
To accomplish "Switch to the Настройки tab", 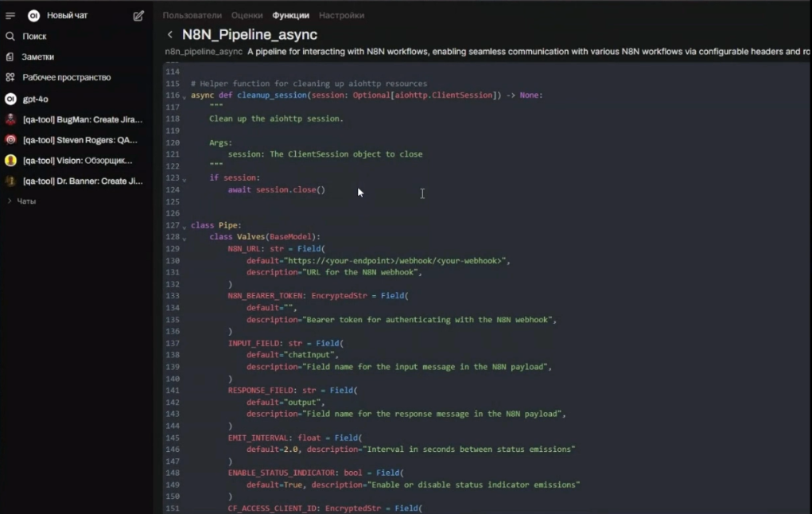I will click(341, 15).
